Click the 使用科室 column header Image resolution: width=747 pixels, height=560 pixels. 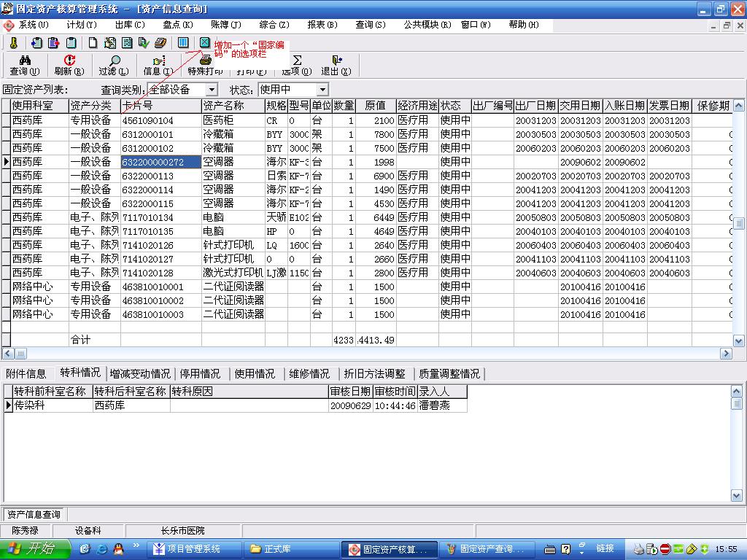tap(39, 106)
